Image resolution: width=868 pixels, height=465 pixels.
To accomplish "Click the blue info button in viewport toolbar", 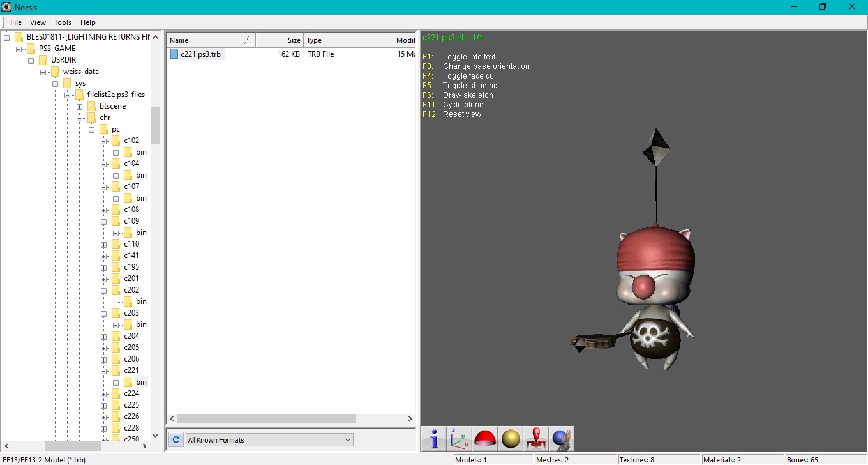I will 434,439.
